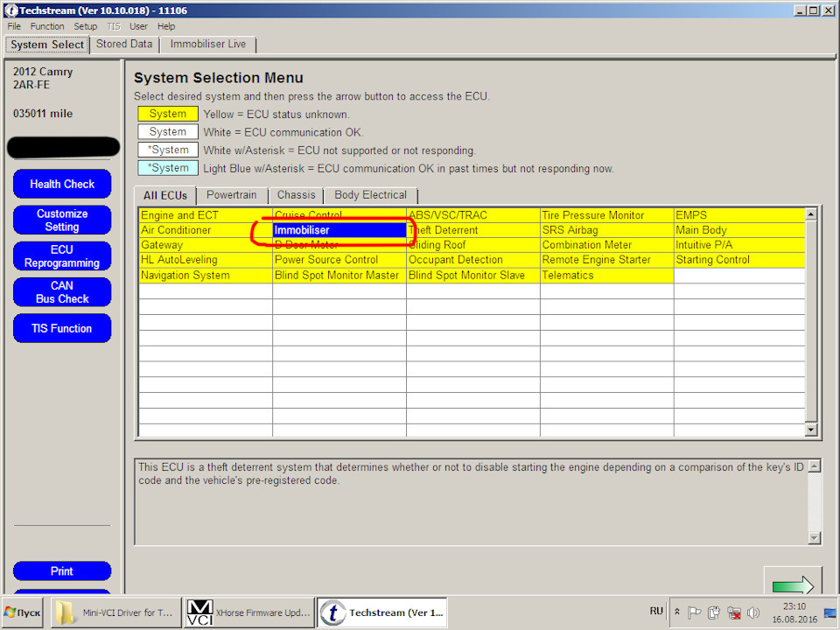Image resolution: width=840 pixels, height=630 pixels.
Task: Open Mini-VCI Driver folder in taskbar
Action: tap(115, 612)
